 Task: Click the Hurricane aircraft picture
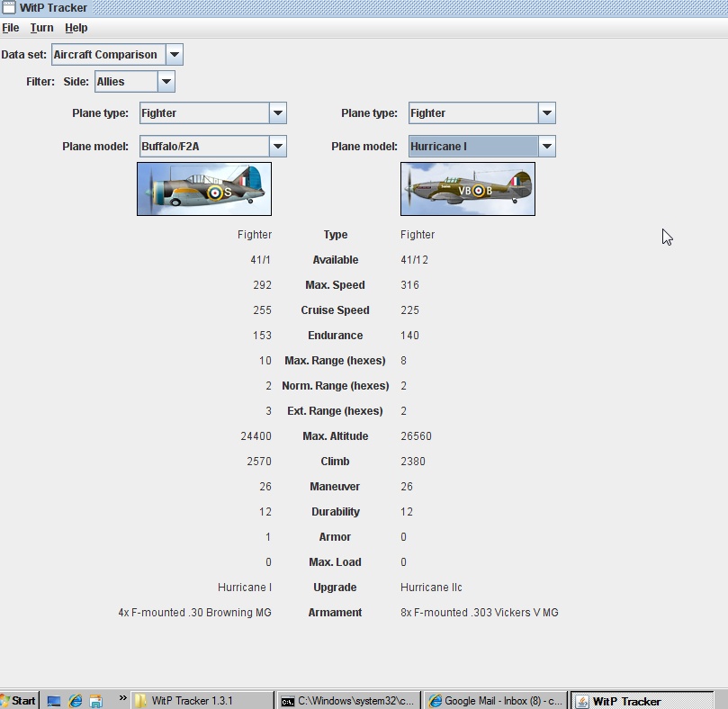click(468, 189)
